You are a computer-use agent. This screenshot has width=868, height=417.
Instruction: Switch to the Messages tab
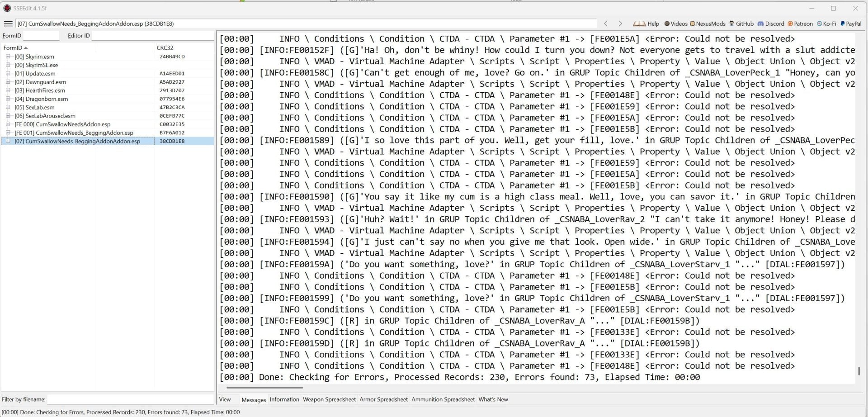tap(254, 400)
